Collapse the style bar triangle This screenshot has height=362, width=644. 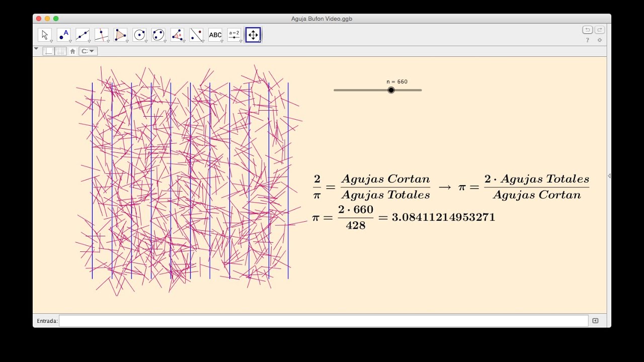tap(36, 49)
